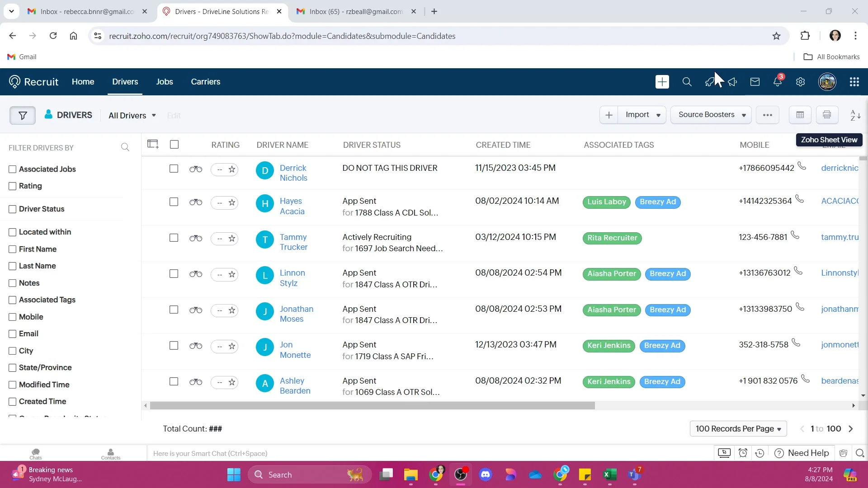The image size is (868, 488).
Task: Click the print view icon
Action: [x=827, y=115]
